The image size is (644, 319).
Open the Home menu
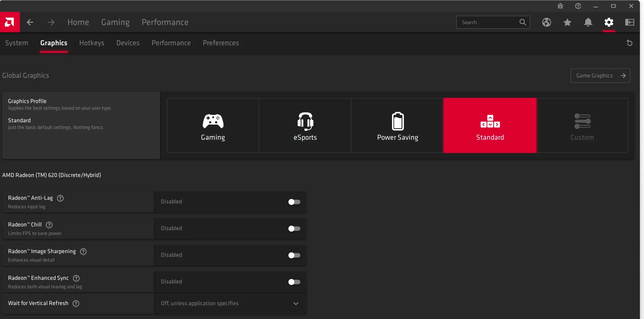(78, 22)
